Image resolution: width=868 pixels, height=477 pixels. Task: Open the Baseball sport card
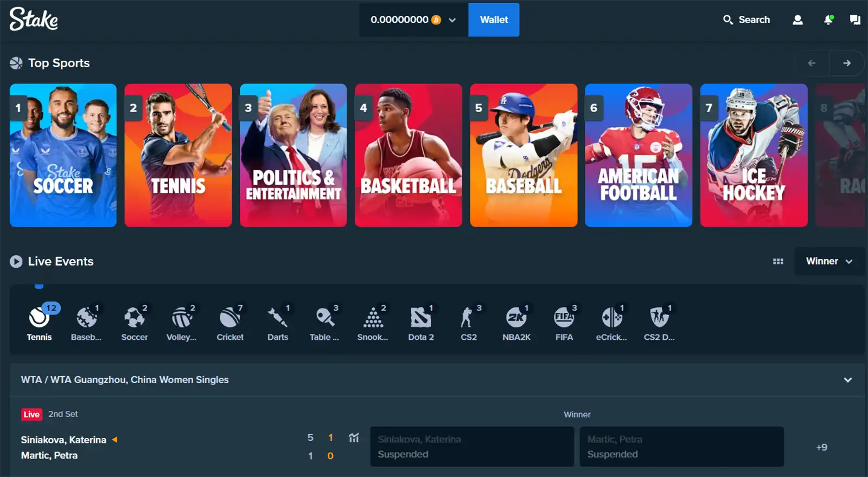pos(524,155)
